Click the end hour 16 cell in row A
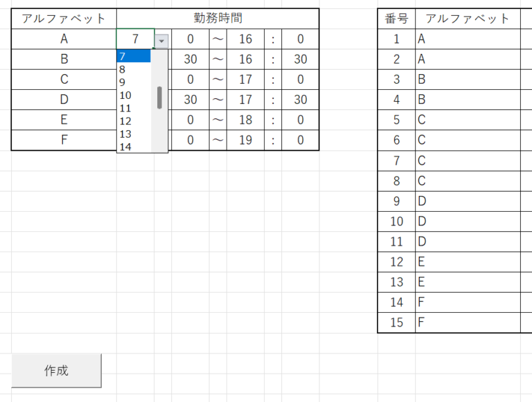The image size is (532, 402). click(x=245, y=39)
